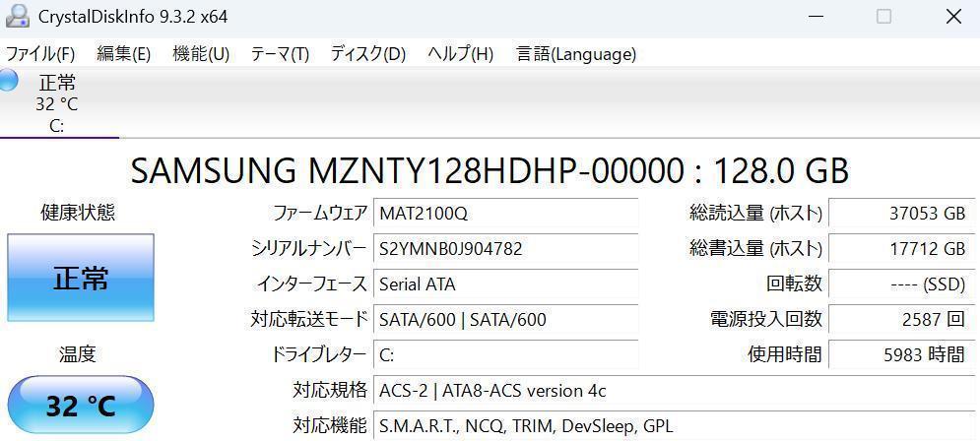Screen dimensions: 980x441
Task: Click the 回転数 label
Action: point(794,284)
